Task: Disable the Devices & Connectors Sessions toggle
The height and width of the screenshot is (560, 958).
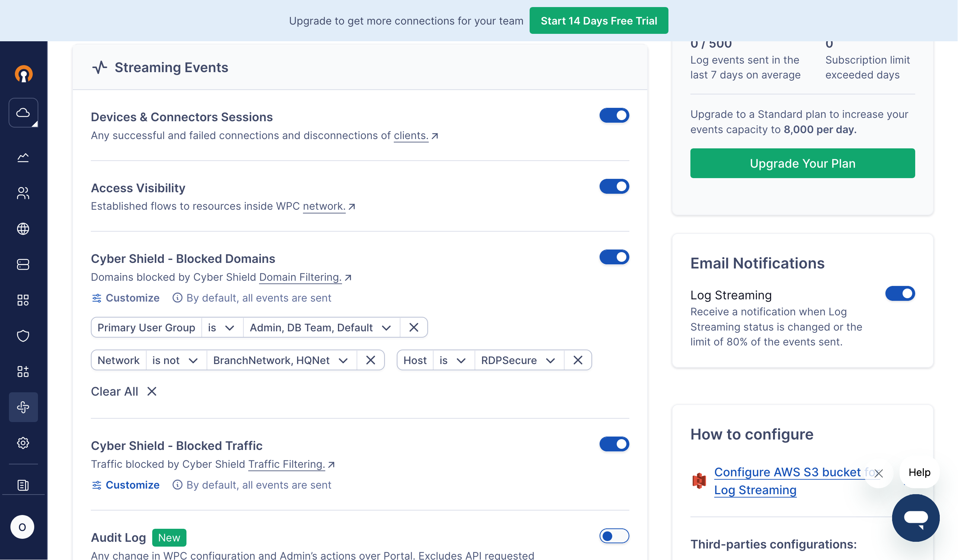Action: click(614, 115)
